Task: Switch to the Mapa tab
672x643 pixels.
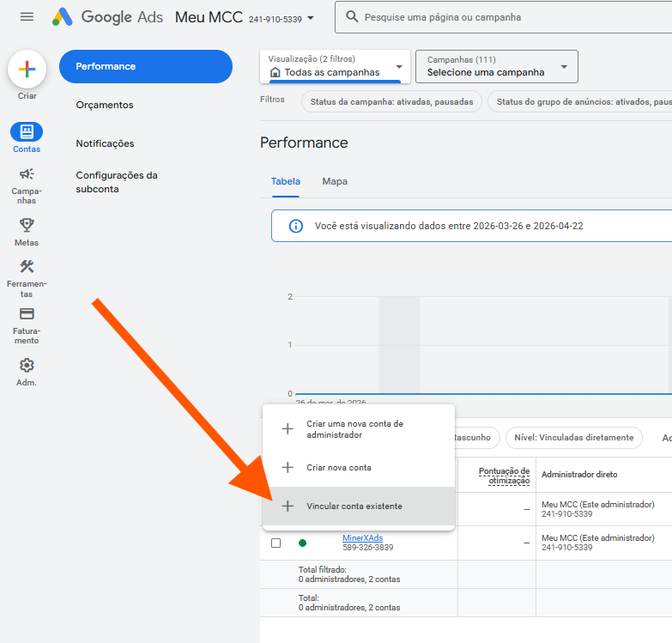Action: (335, 181)
